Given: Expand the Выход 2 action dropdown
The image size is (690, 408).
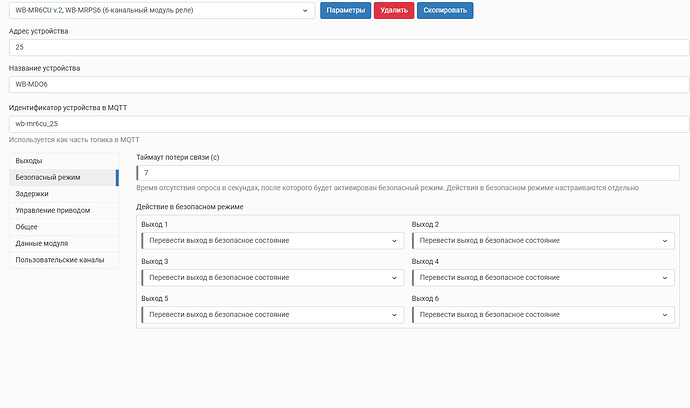Looking at the screenshot, I should click(x=542, y=241).
